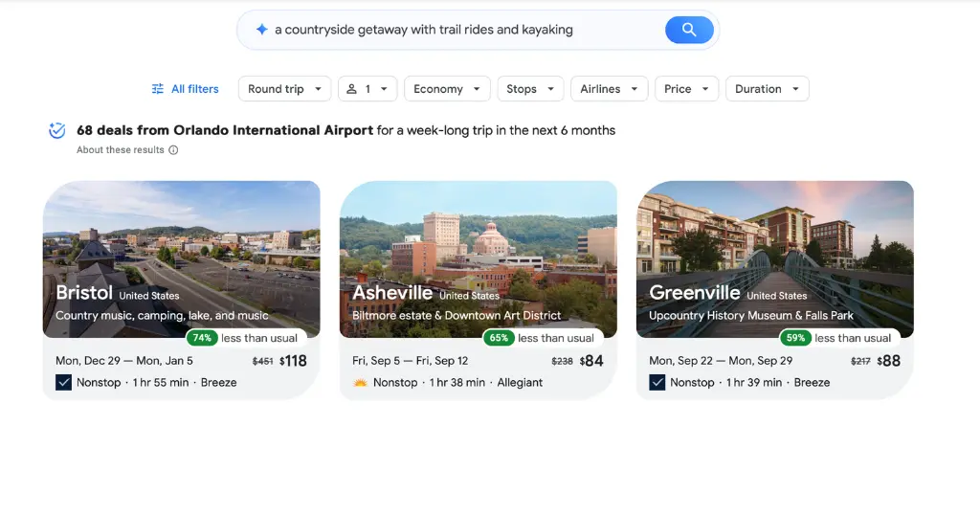This screenshot has height=516, width=980.
Task: Open the Stops filter dropdown
Action: point(530,89)
